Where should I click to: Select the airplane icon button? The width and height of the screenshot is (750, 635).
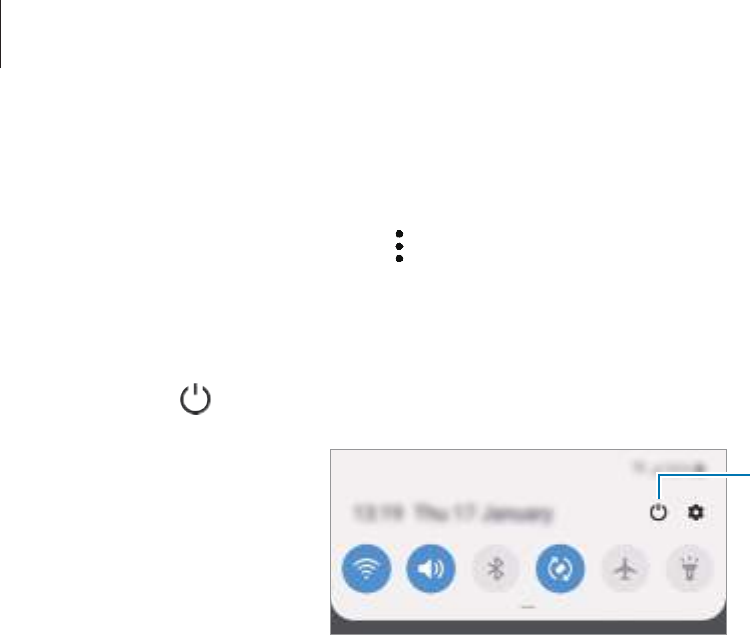[625, 569]
